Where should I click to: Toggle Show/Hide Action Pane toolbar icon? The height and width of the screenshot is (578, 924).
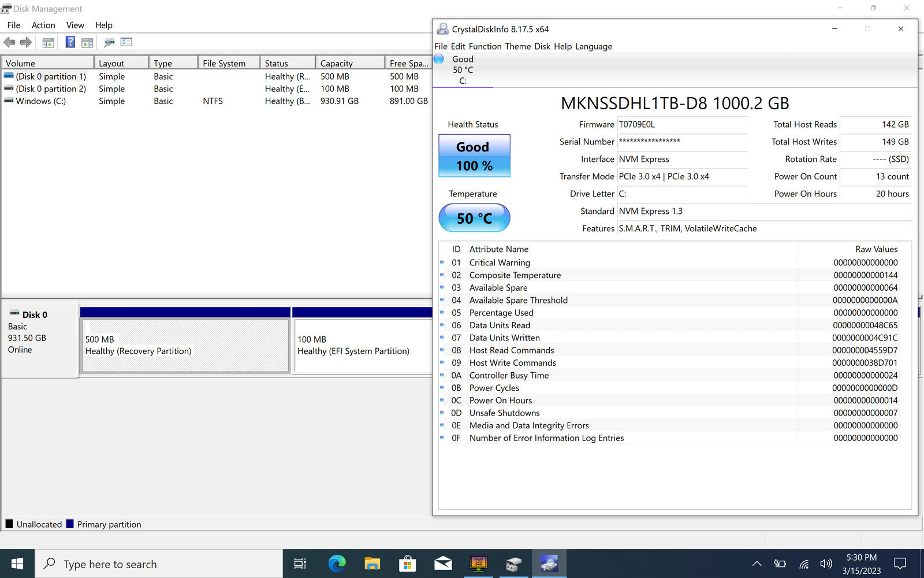coord(87,42)
